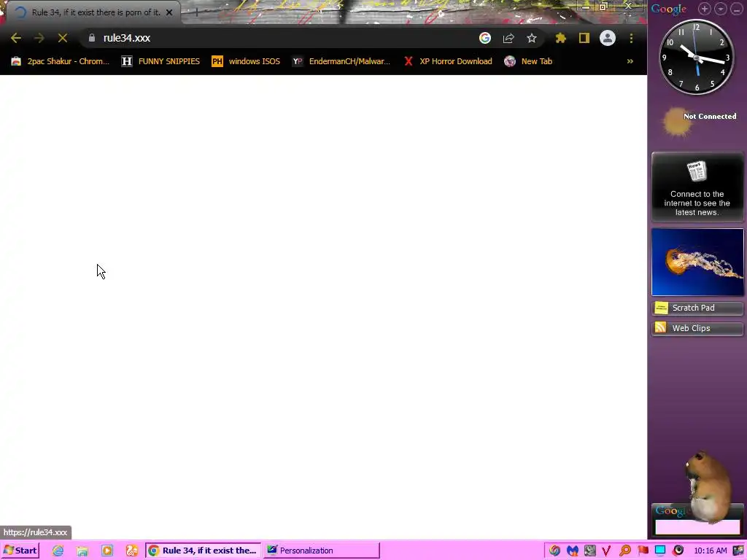Switch to Personalization taskbar window
The image size is (747, 560).
pos(322,551)
